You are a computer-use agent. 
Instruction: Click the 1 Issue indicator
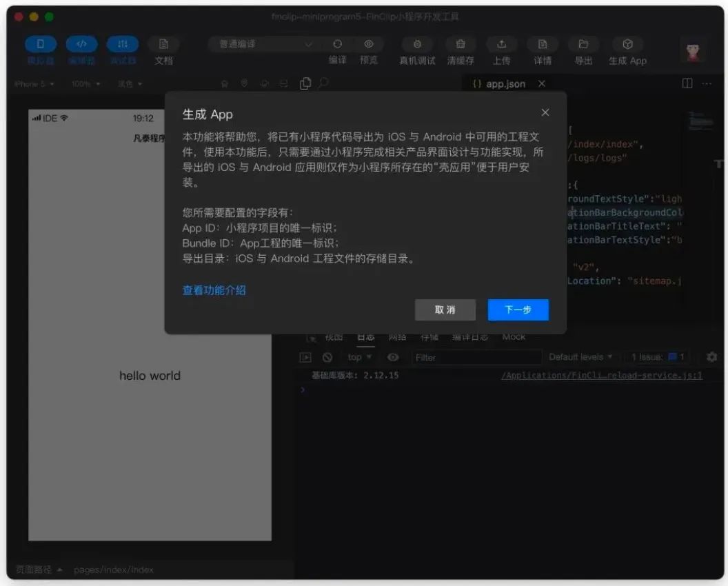coord(658,357)
